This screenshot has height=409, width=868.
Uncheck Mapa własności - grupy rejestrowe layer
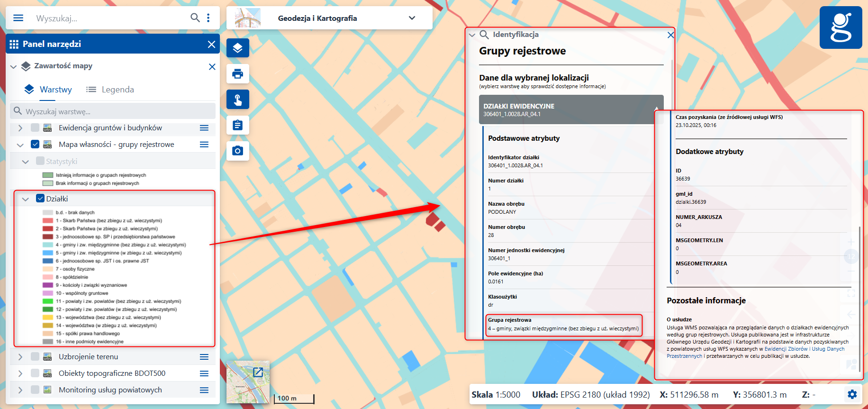(35, 144)
